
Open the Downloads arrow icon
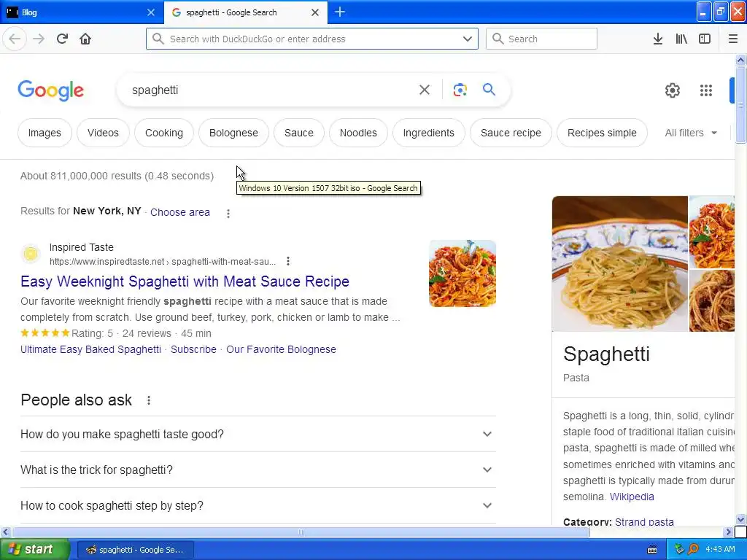657,39
